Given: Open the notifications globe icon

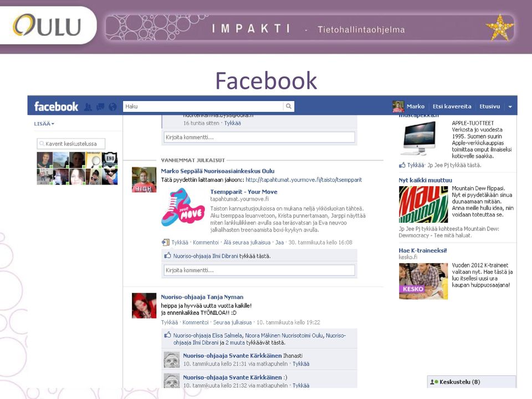Looking at the screenshot, I should click(112, 107).
